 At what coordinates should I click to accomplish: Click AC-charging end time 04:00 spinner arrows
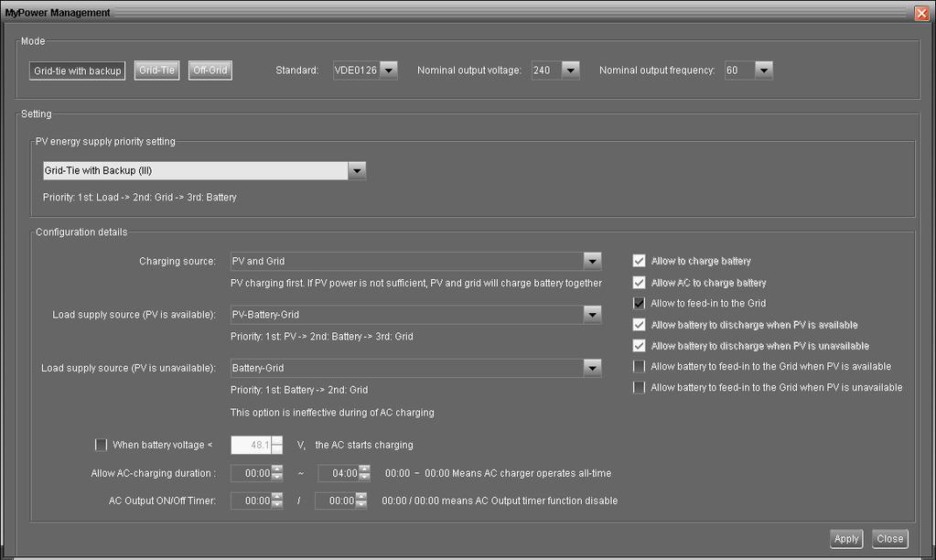[364, 473]
